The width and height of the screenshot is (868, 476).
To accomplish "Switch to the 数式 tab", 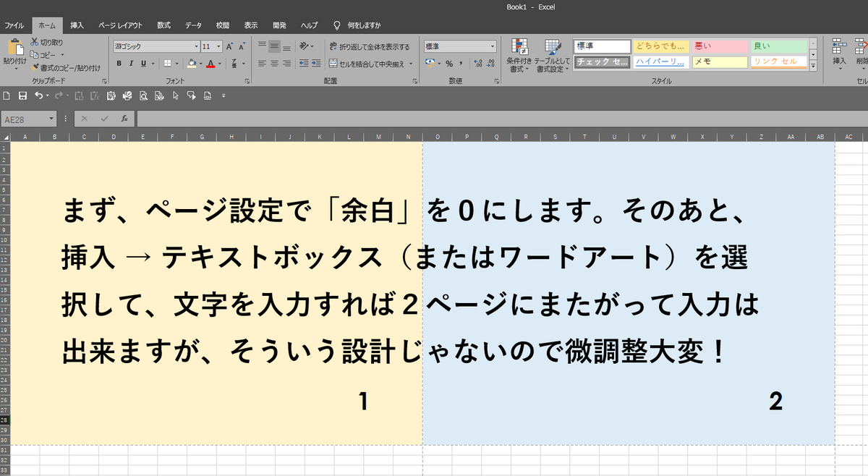I will [164, 25].
